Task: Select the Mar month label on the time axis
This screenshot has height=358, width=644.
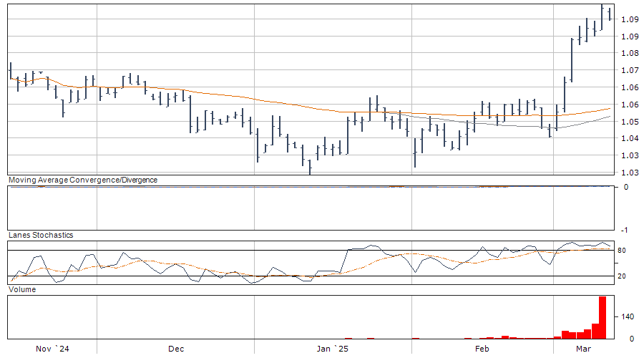Action: tap(584, 349)
